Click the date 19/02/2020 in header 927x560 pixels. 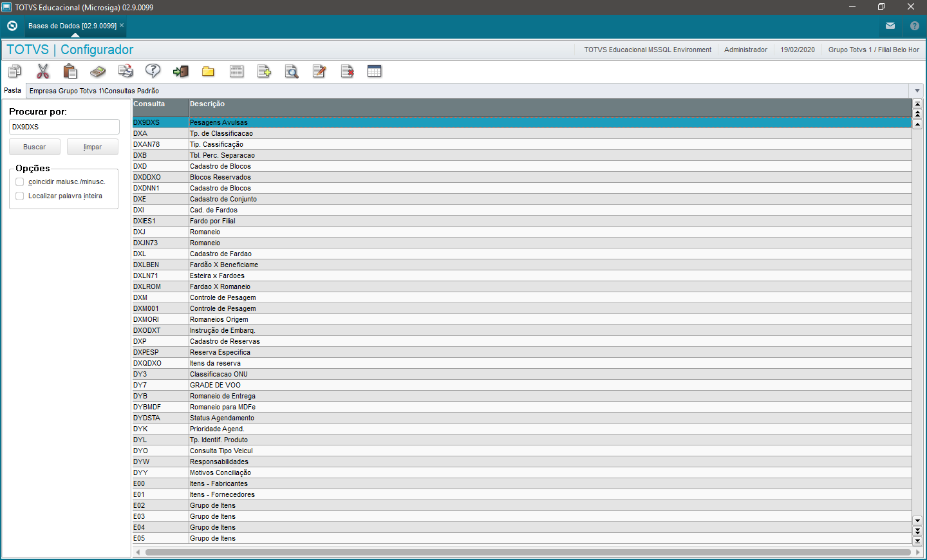point(798,50)
